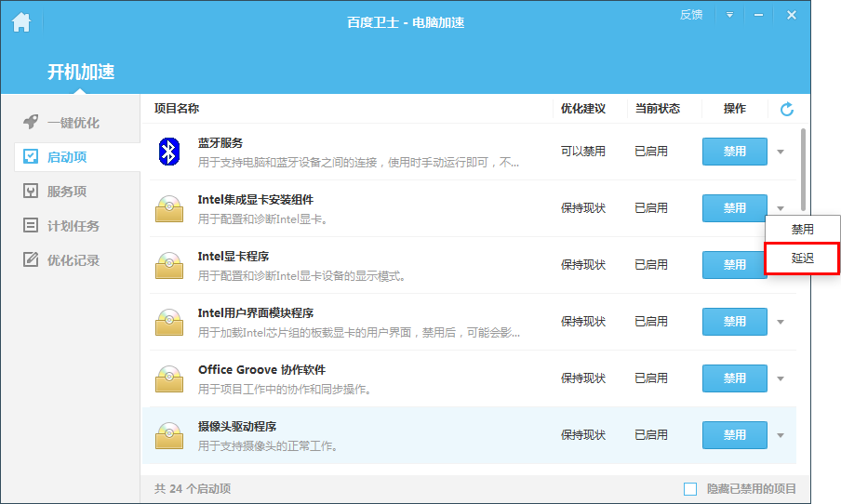The image size is (841, 504).
Task: View 优化记录 sidebar tab
Action: pos(61,260)
